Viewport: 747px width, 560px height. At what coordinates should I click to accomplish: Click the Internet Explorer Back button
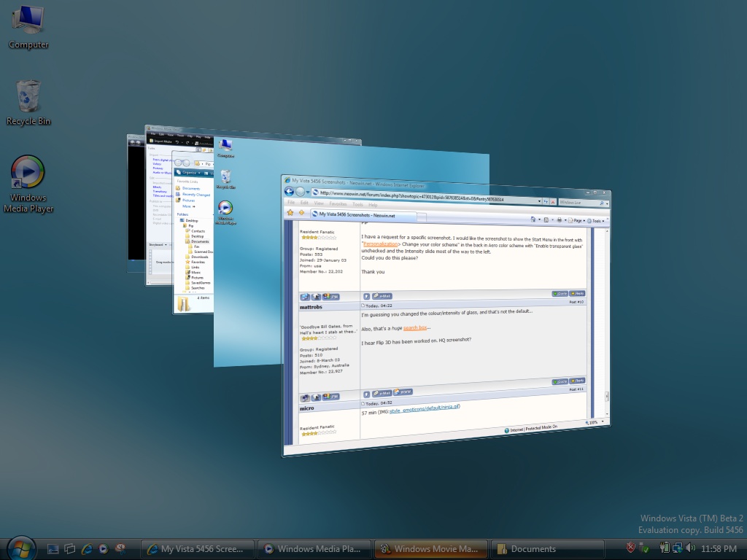(289, 191)
